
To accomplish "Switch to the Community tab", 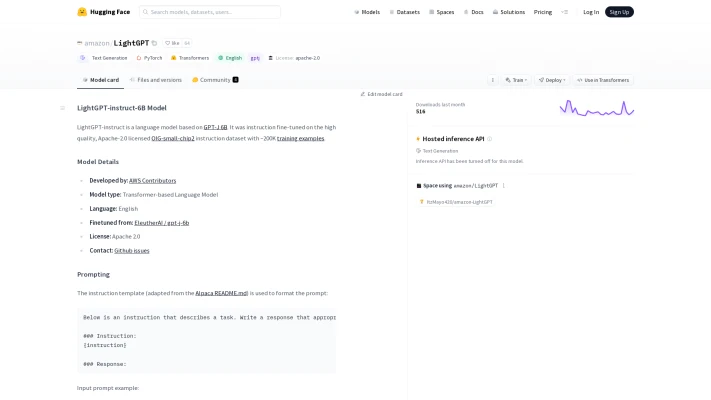I will click(215, 80).
